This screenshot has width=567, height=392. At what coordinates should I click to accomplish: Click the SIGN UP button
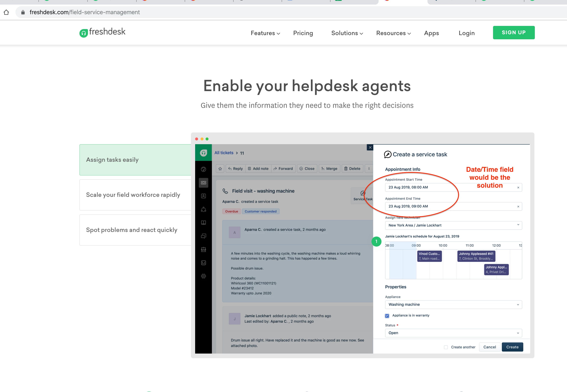click(x=514, y=32)
